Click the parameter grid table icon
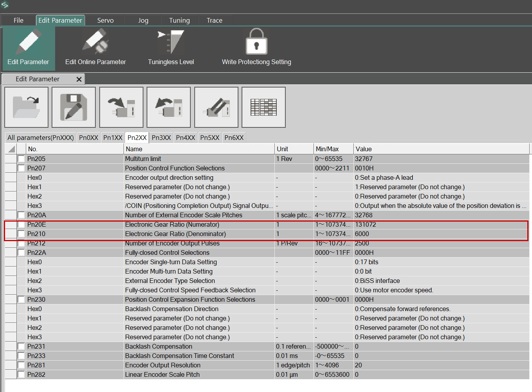The height and width of the screenshot is (392, 532). pos(263,107)
